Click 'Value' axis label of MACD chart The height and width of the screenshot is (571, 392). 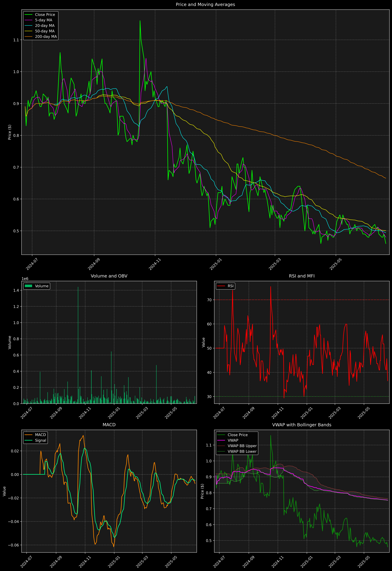click(4, 491)
